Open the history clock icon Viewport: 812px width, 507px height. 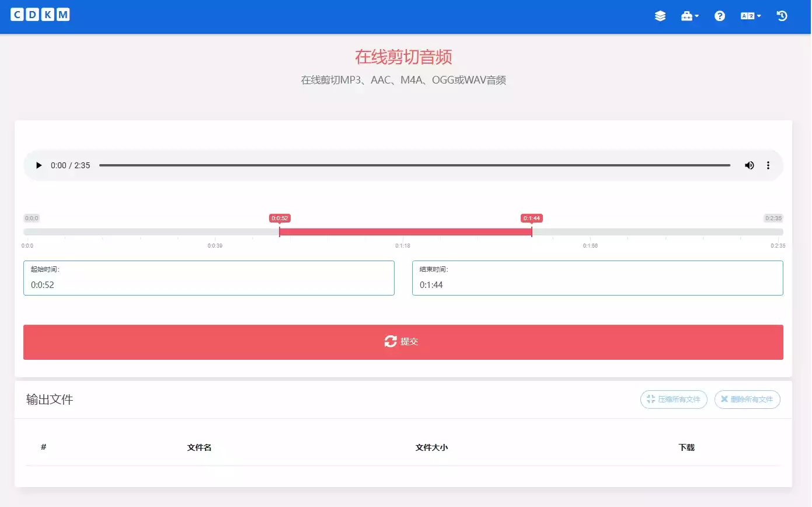pyautogui.click(x=782, y=16)
